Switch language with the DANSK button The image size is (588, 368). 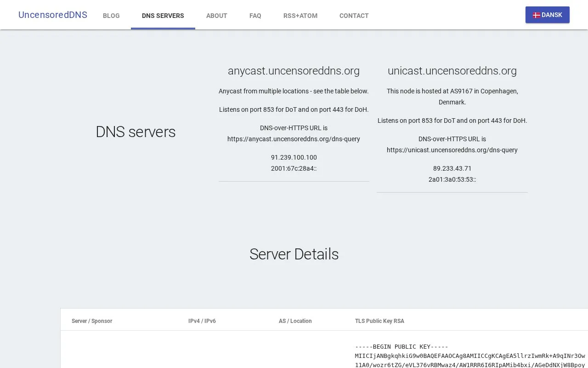[548, 15]
